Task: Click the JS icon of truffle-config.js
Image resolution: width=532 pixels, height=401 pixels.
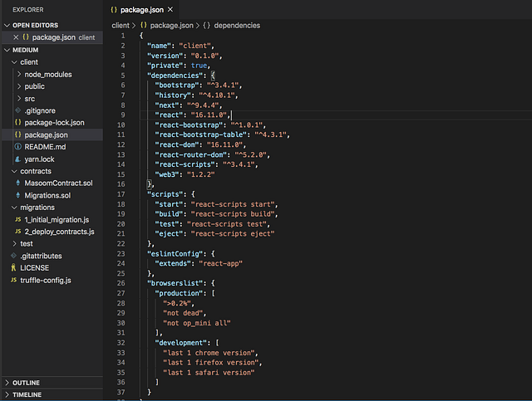Action: (14, 280)
